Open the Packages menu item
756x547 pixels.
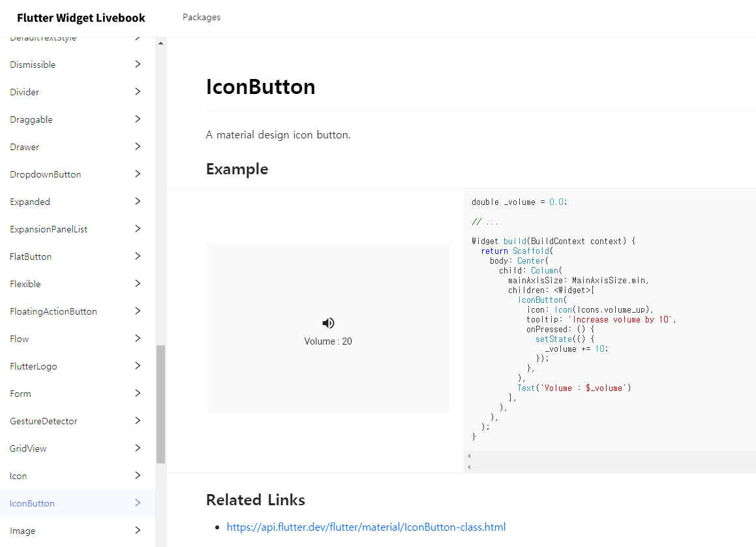tap(202, 18)
